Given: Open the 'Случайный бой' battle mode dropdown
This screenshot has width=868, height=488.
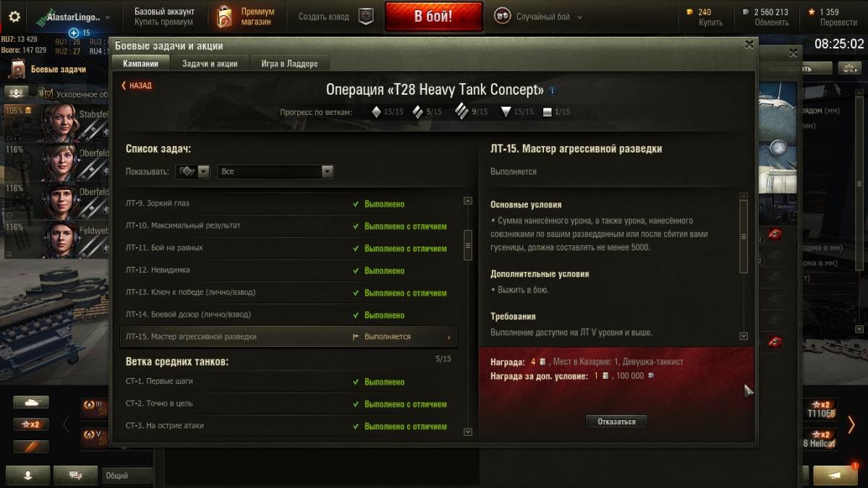Looking at the screenshot, I should click(x=539, y=17).
